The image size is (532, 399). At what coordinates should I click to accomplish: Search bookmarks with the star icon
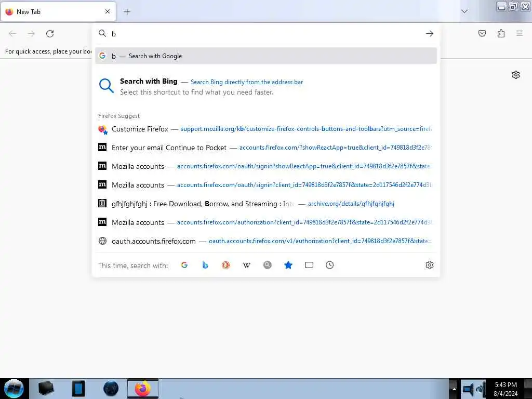(288, 265)
